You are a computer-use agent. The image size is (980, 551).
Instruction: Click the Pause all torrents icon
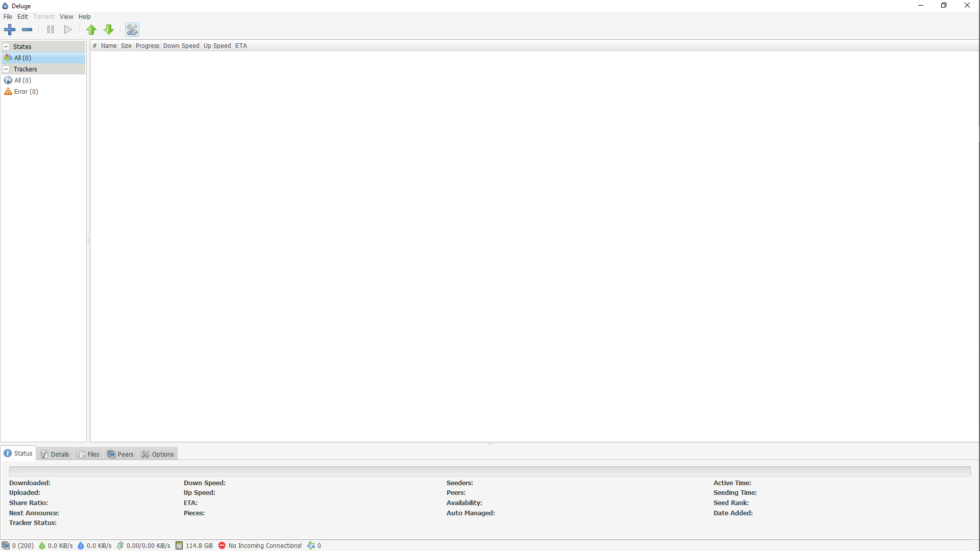click(x=50, y=30)
